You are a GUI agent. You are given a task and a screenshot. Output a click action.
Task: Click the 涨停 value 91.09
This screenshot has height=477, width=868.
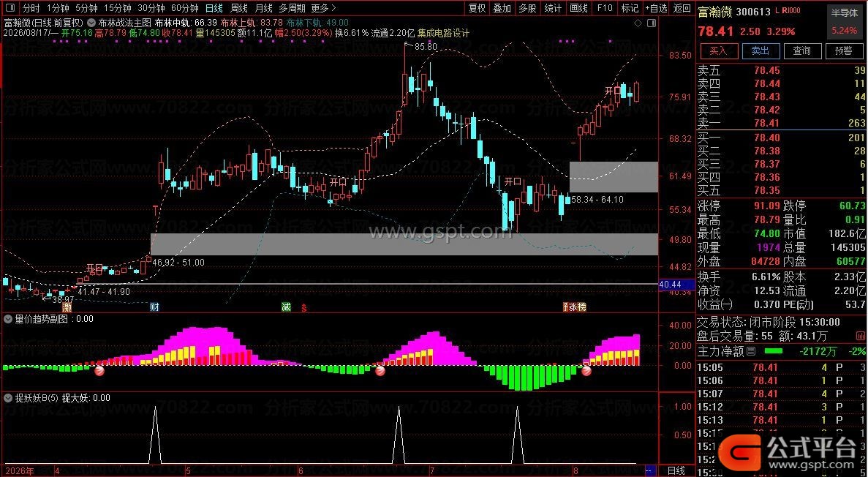pyautogui.click(x=766, y=206)
